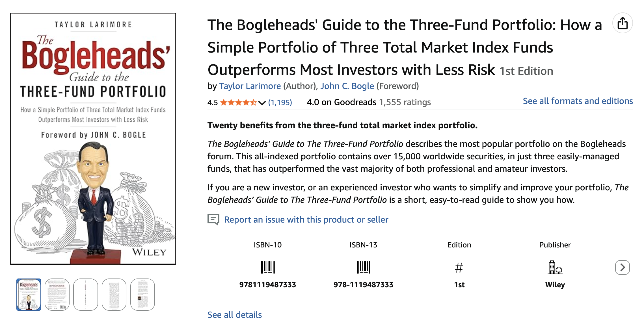Click the speech bubble report icon
The width and height of the screenshot is (644, 322).
point(214,219)
